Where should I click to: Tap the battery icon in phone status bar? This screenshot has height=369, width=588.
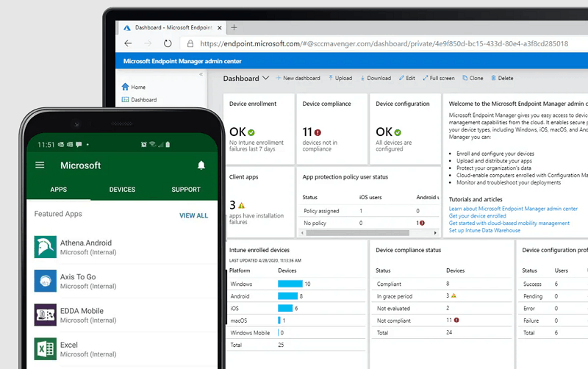[x=168, y=144]
